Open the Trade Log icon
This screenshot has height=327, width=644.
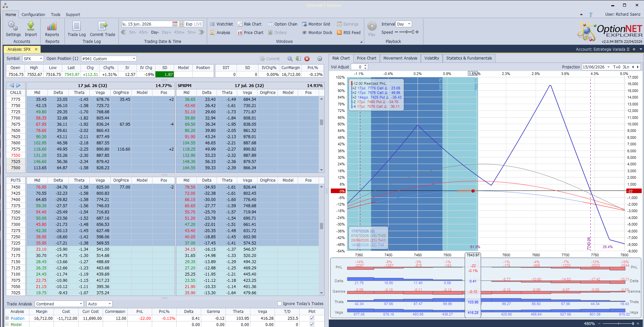click(x=77, y=29)
